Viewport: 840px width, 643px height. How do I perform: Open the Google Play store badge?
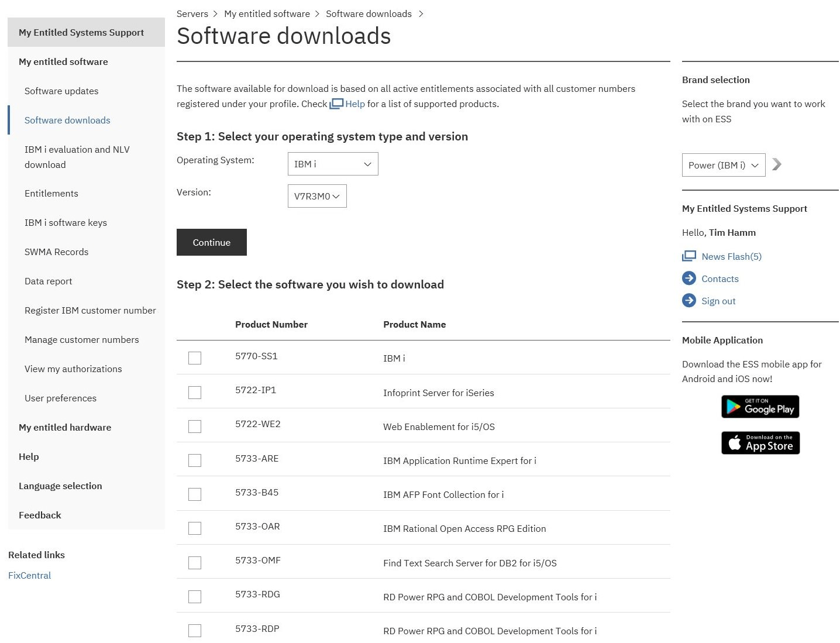(760, 407)
